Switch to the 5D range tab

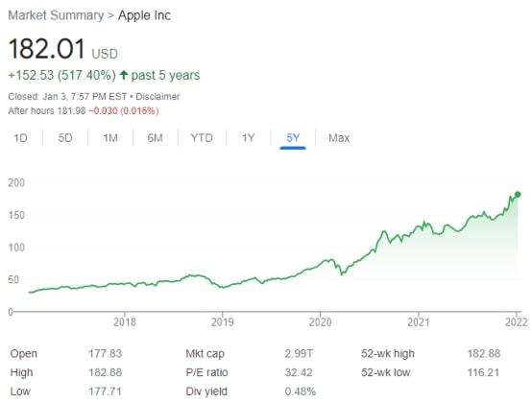65,138
